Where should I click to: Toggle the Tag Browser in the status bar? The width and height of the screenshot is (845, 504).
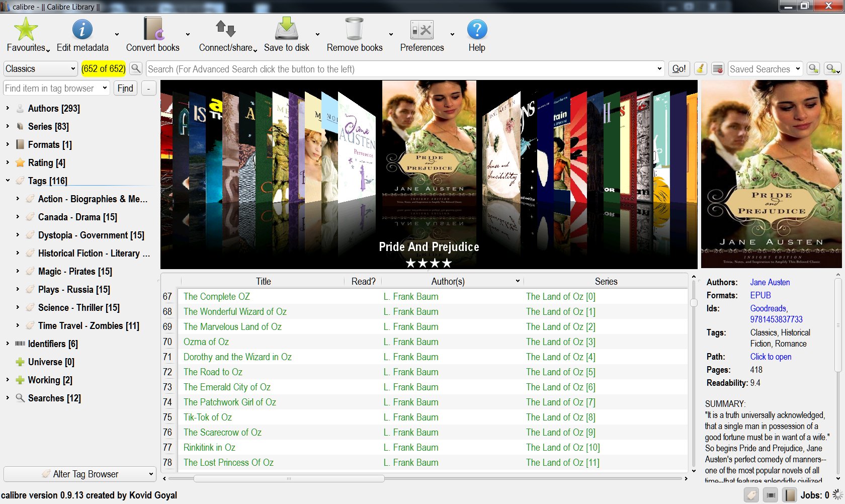tap(751, 495)
